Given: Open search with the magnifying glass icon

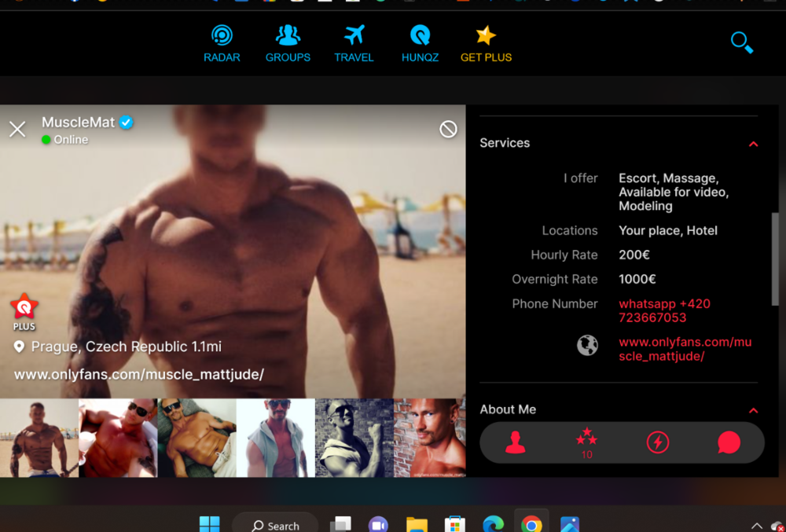Looking at the screenshot, I should coord(740,42).
